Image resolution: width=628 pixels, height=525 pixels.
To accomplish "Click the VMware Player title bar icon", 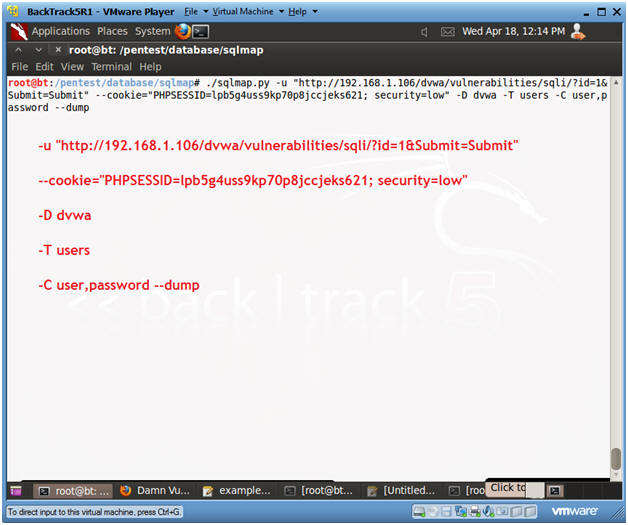I will click(x=12, y=11).
